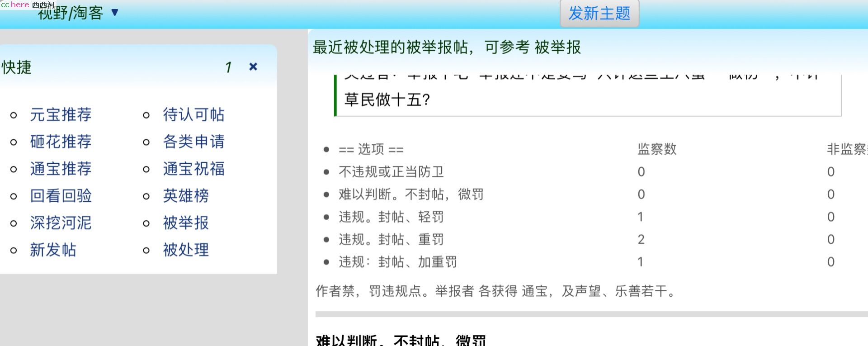
Task: Click the 发新主题 button
Action: coord(599,13)
